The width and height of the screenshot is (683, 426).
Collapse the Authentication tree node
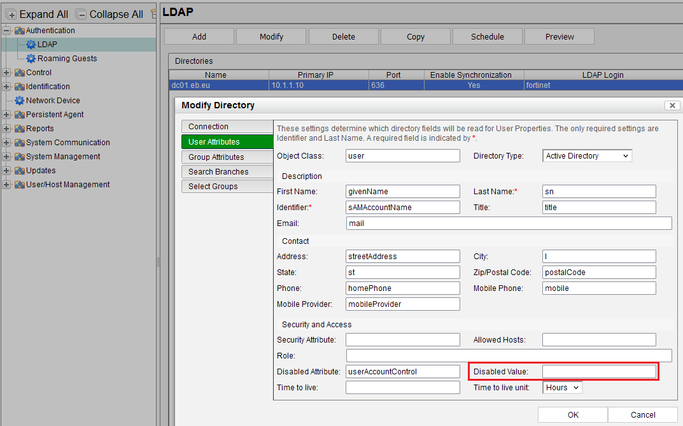pyautogui.click(x=6, y=30)
